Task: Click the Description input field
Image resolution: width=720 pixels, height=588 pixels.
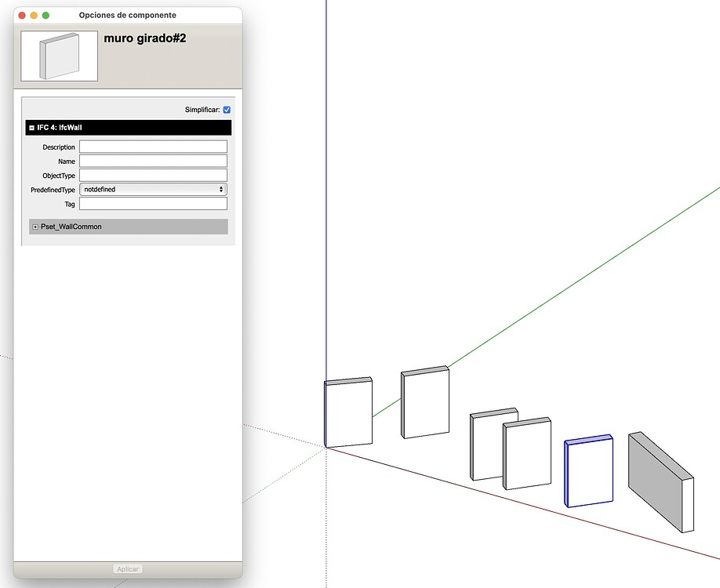Action: coord(152,146)
